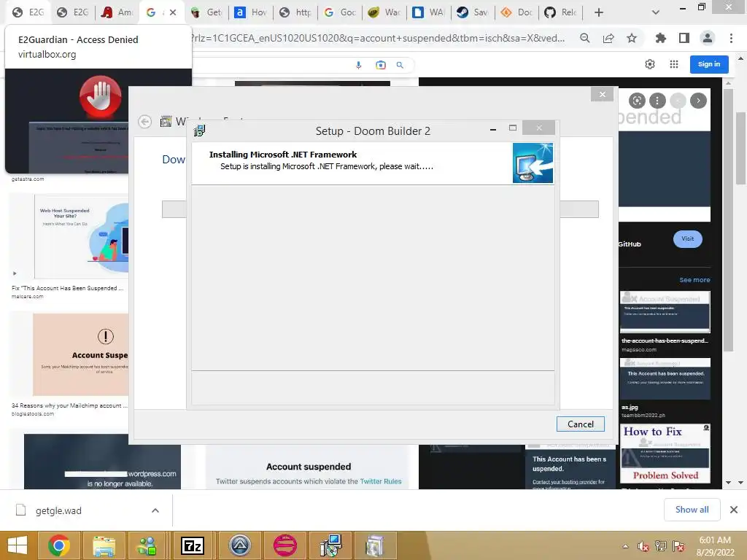Click the Action Center flag icon

click(x=678, y=546)
